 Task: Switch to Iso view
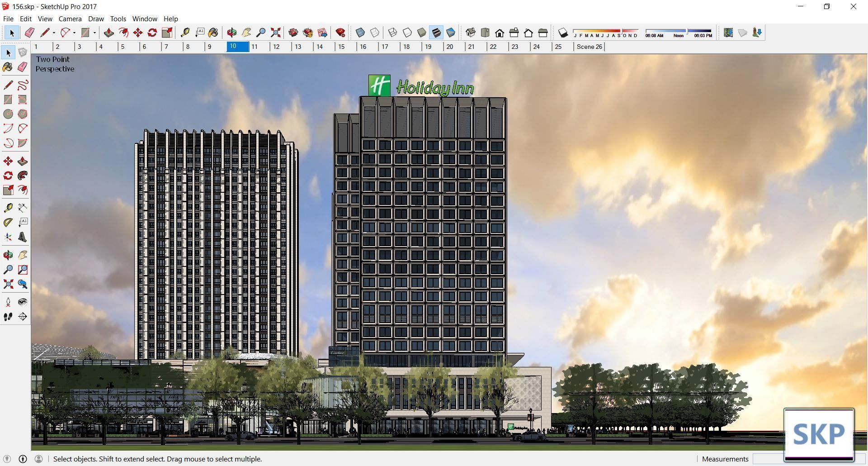[471, 33]
